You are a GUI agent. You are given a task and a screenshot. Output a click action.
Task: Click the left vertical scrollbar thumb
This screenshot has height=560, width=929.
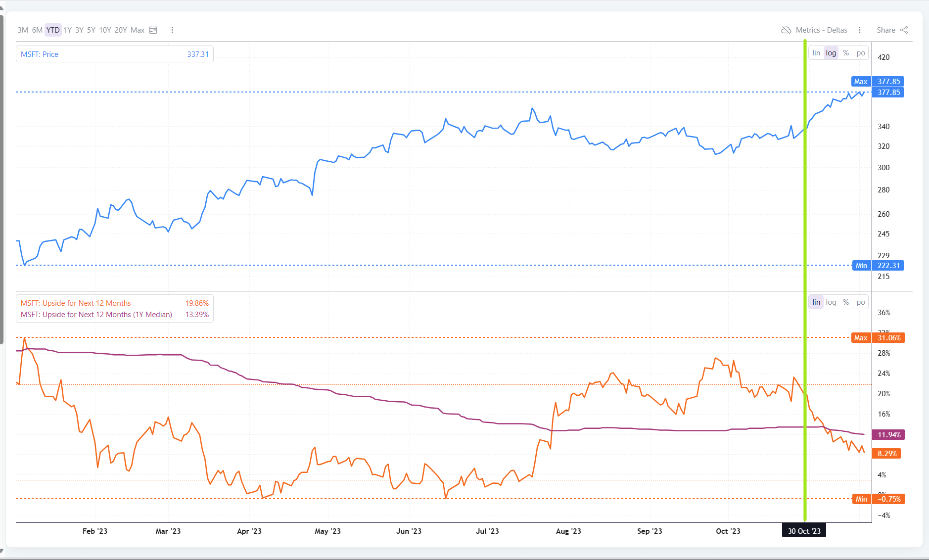point(2,179)
